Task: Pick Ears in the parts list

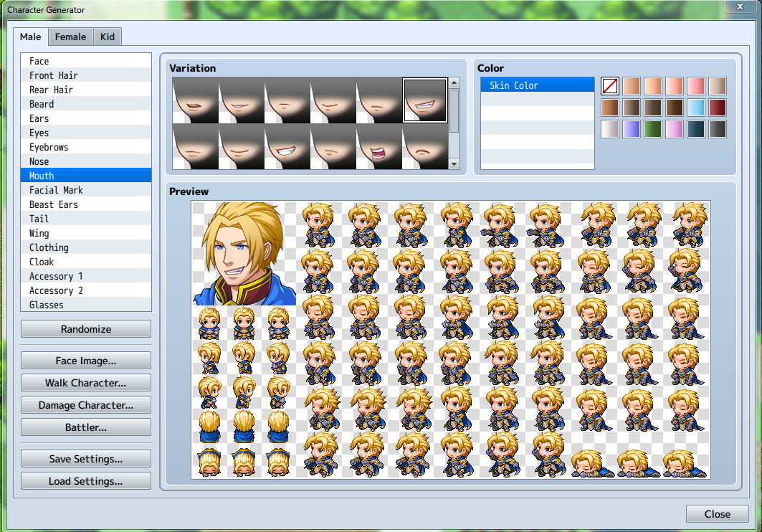Action: [x=86, y=118]
